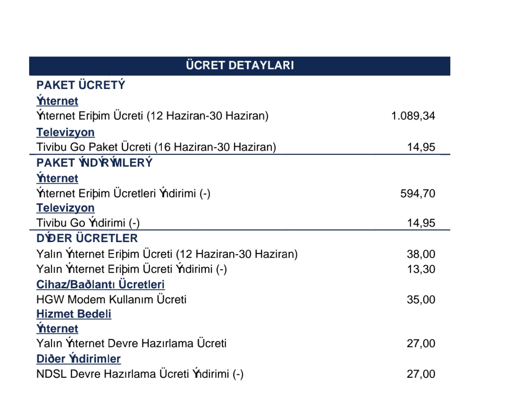
Task: Click the ÜCRET DETAYLARI header bar
Action: [239, 66]
